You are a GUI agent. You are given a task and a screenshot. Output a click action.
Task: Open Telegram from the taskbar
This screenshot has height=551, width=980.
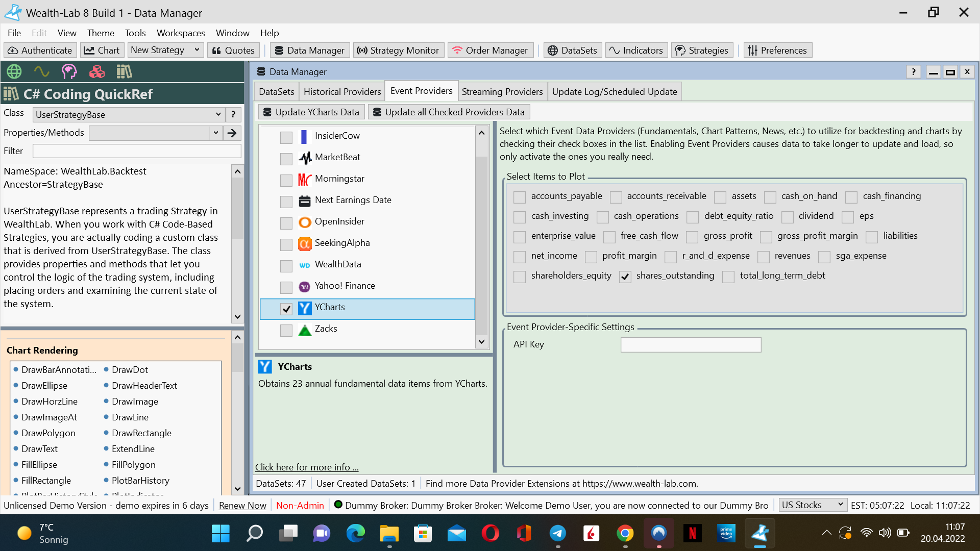[x=558, y=533]
